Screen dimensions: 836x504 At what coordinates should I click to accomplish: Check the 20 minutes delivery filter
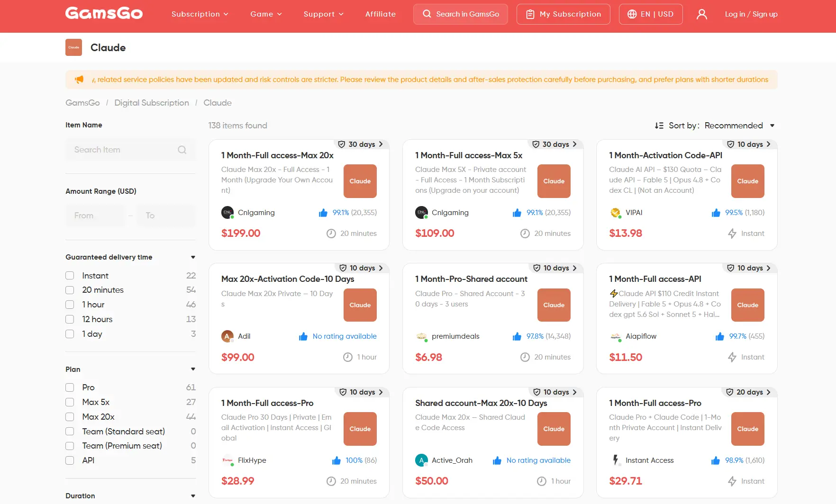[x=70, y=290]
